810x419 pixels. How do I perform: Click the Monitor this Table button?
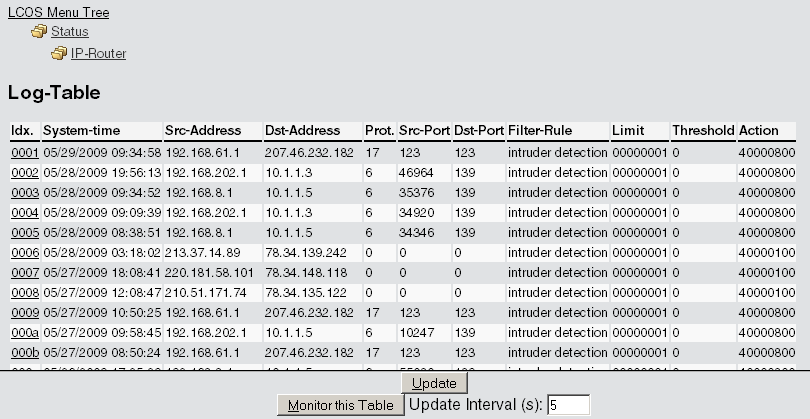coord(339,405)
